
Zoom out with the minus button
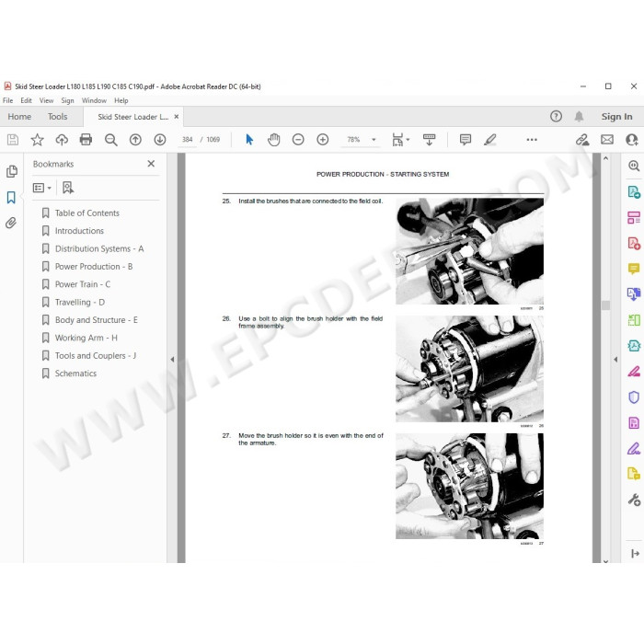pyautogui.click(x=298, y=140)
